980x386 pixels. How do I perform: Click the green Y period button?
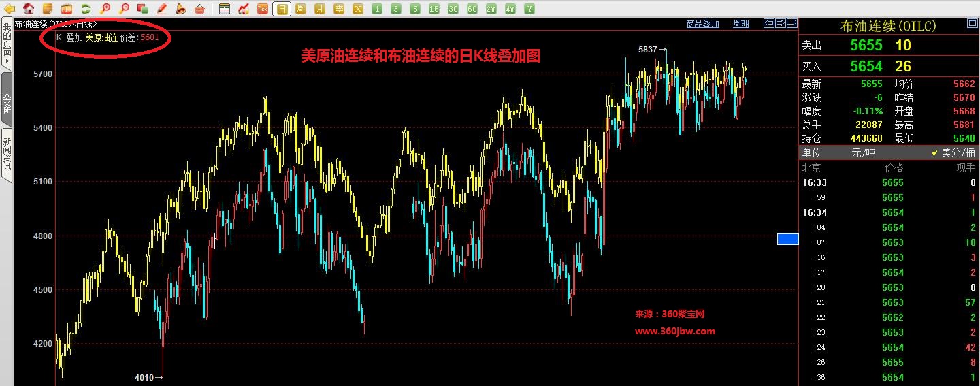(529, 9)
